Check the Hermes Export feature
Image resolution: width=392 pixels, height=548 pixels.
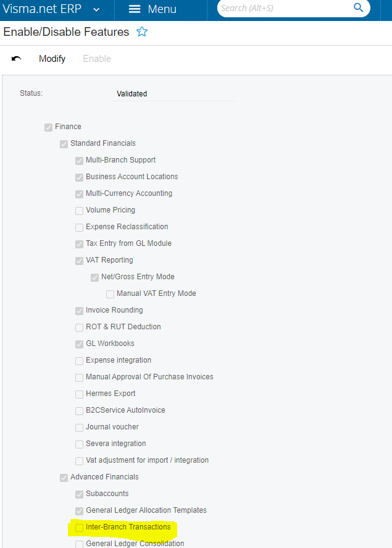[79, 394]
